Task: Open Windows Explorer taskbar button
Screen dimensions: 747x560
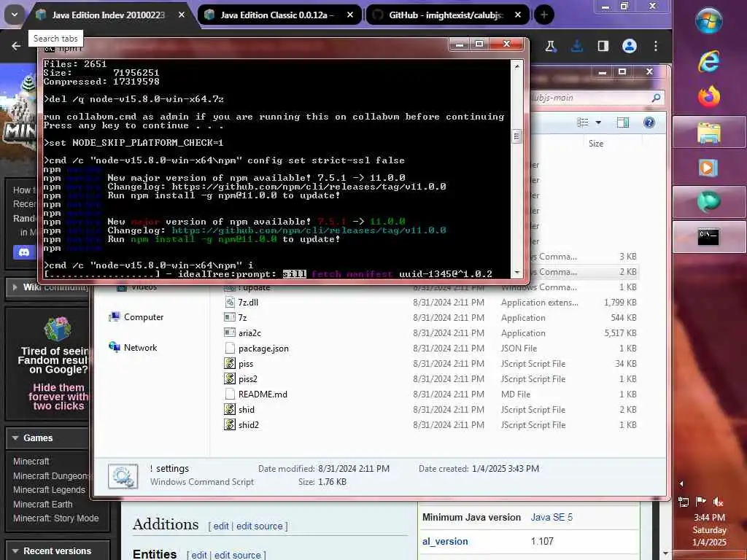Action: 709,133
